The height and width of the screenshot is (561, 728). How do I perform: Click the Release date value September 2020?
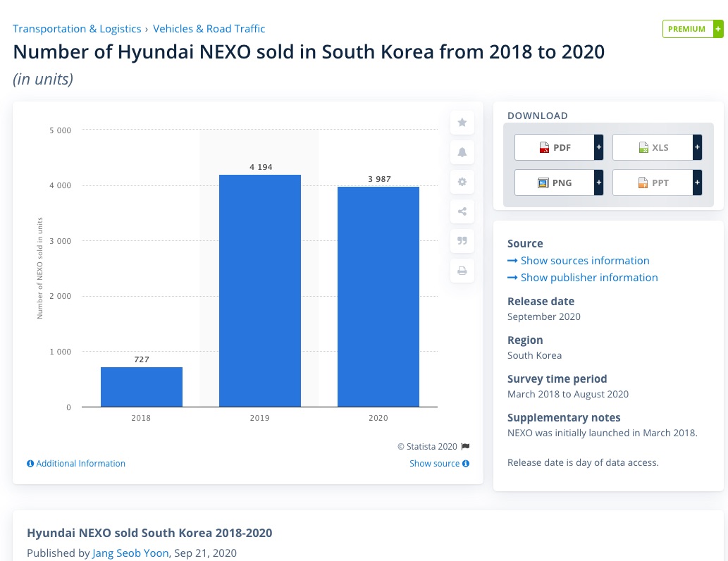tap(543, 316)
